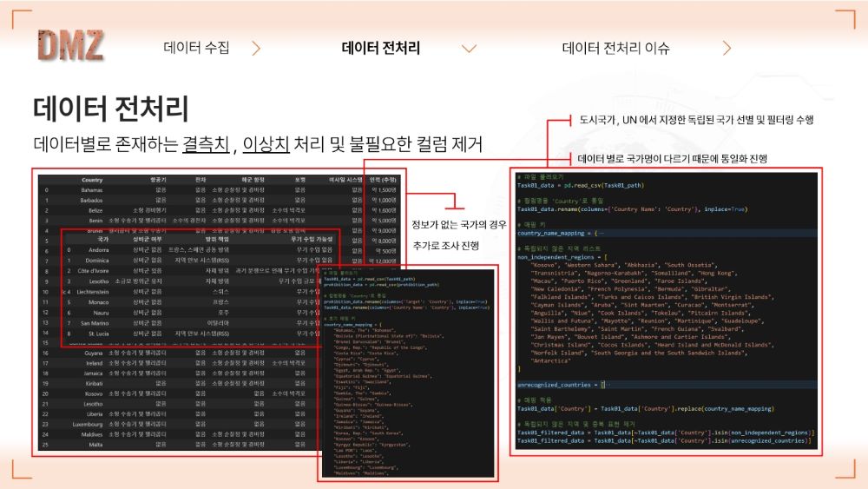Click the annotation starting with 도시국가, UN
Viewport: 868px width, 489px height.
[696, 120]
